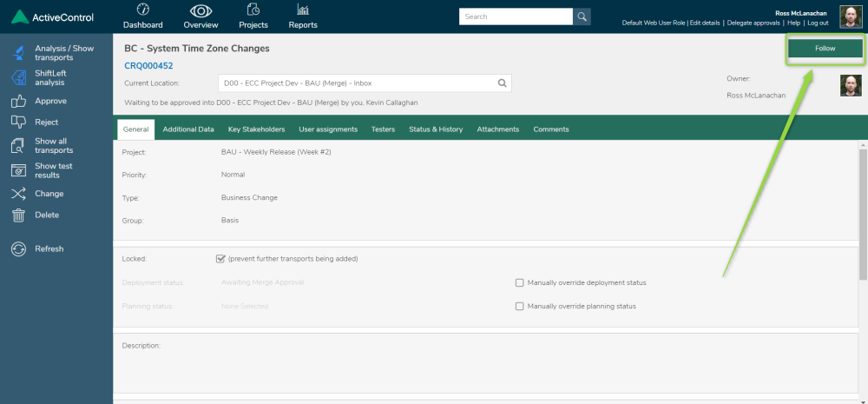Click the Edit details link
868x404 pixels.
point(705,23)
